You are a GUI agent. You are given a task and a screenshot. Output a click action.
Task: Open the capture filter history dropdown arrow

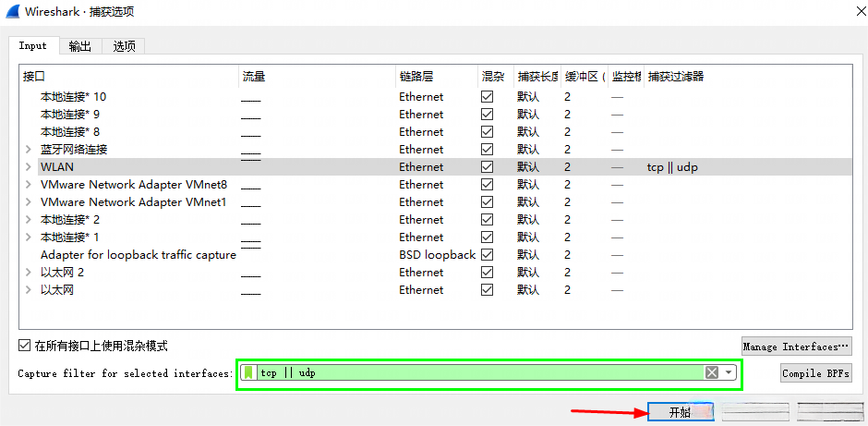(728, 372)
